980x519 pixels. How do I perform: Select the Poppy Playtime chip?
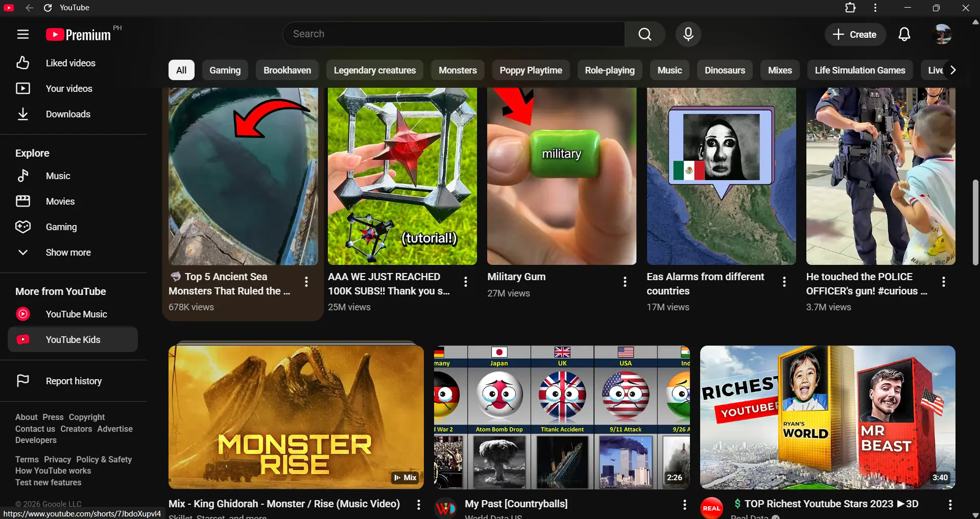(x=531, y=70)
